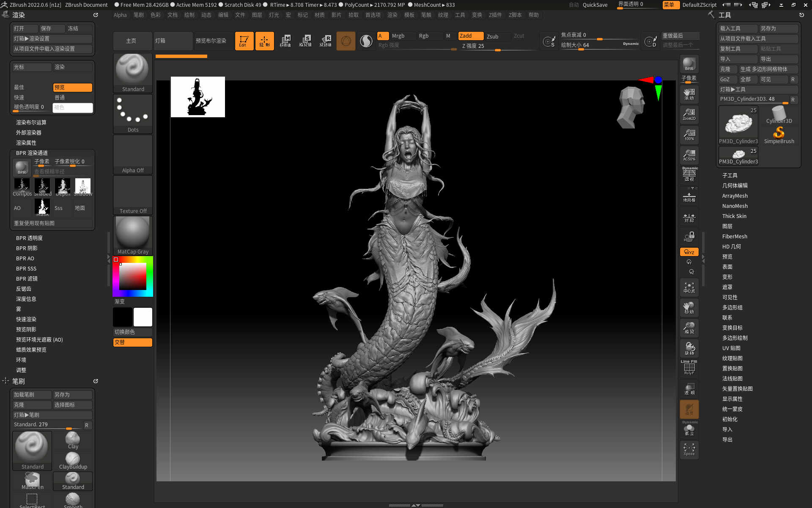Open the Z插件 menu
Viewport: 812px width, 508px height.
tap(495, 15)
